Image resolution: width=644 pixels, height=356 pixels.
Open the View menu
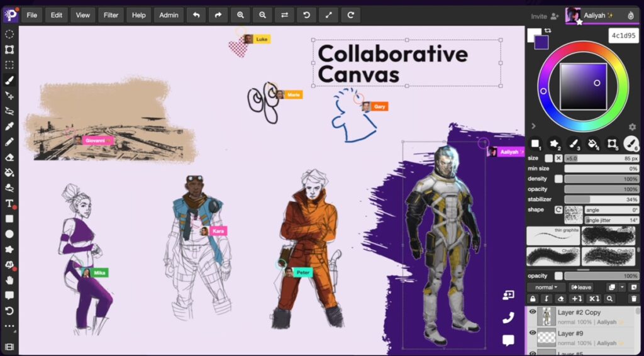tap(82, 15)
